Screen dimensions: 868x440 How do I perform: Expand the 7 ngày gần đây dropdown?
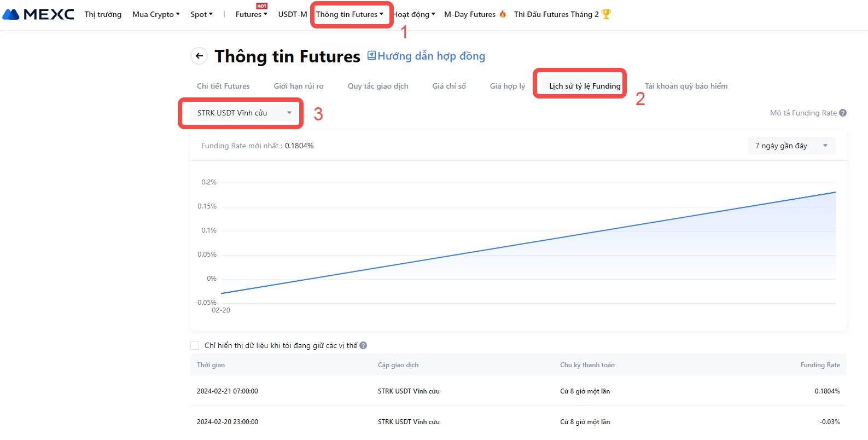pyautogui.click(x=791, y=146)
